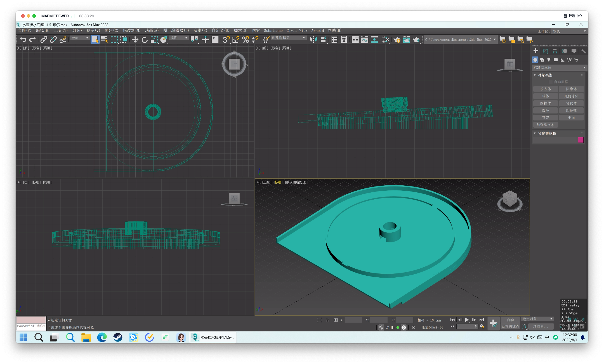
Task: Select the Rotate tool
Action: point(145,39)
